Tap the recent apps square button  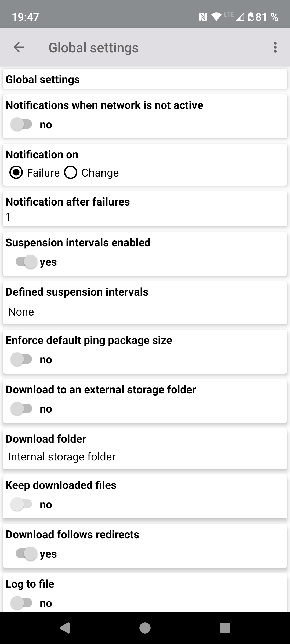tap(225, 628)
